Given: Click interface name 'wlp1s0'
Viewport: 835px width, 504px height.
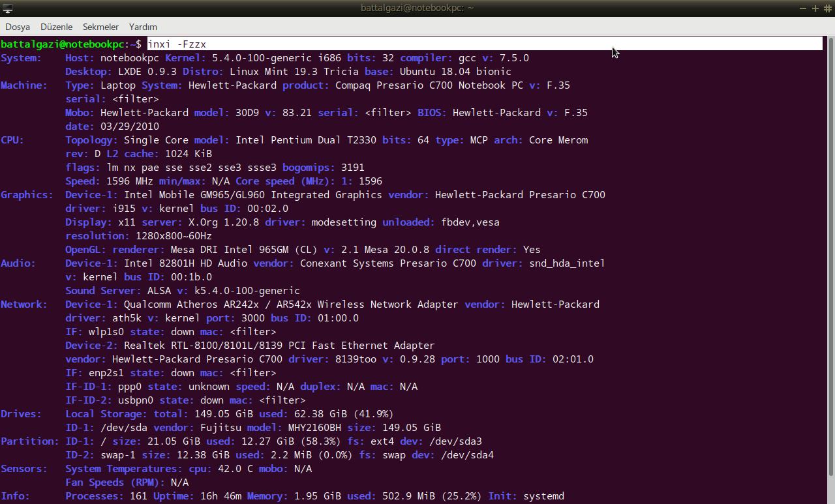Looking at the screenshot, I should coord(106,332).
